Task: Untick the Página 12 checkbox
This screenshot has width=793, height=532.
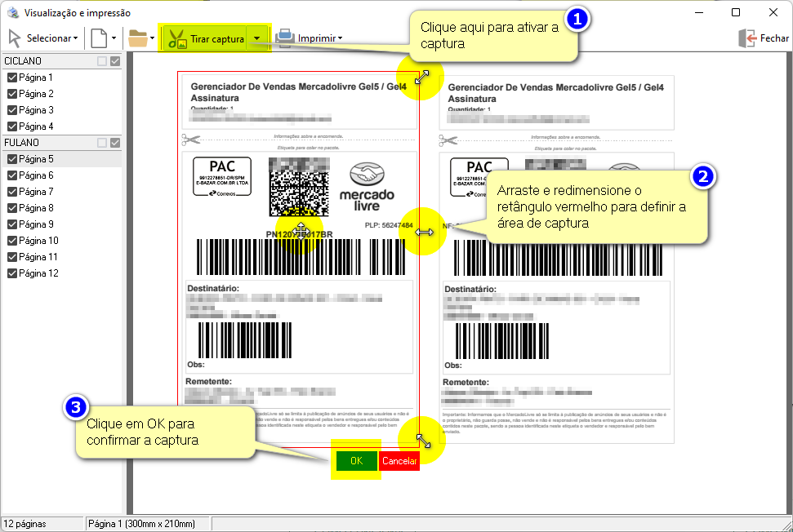Action: tap(12, 273)
